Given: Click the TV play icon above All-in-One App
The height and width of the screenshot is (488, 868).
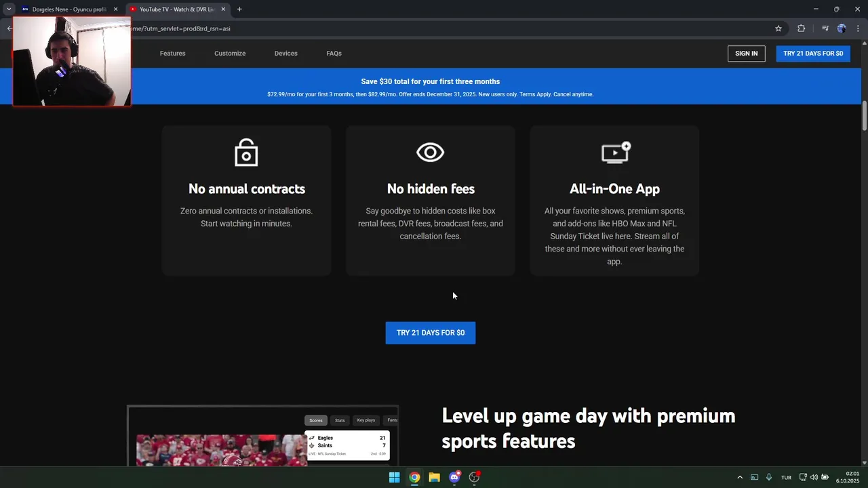Looking at the screenshot, I should click(x=616, y=152).
